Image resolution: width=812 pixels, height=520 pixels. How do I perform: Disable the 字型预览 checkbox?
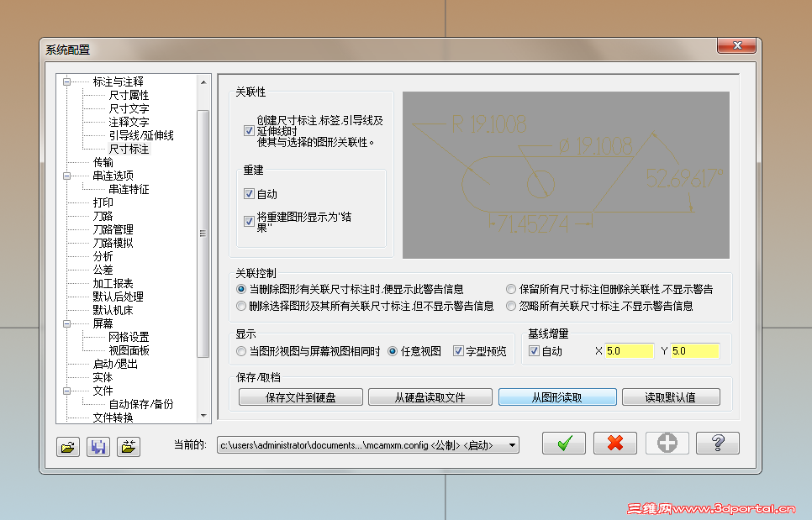[460, 351]
